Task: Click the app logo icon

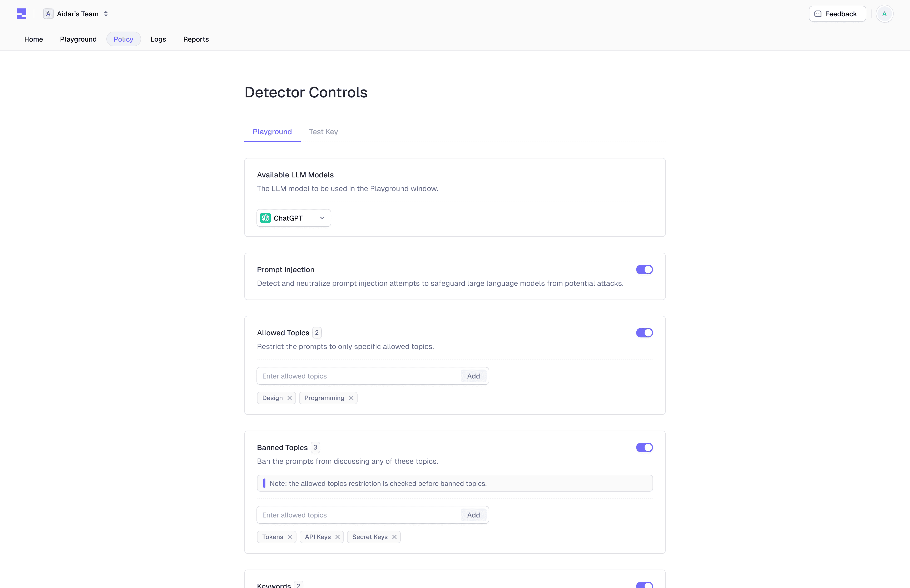Action: click(x=21, y=14)
